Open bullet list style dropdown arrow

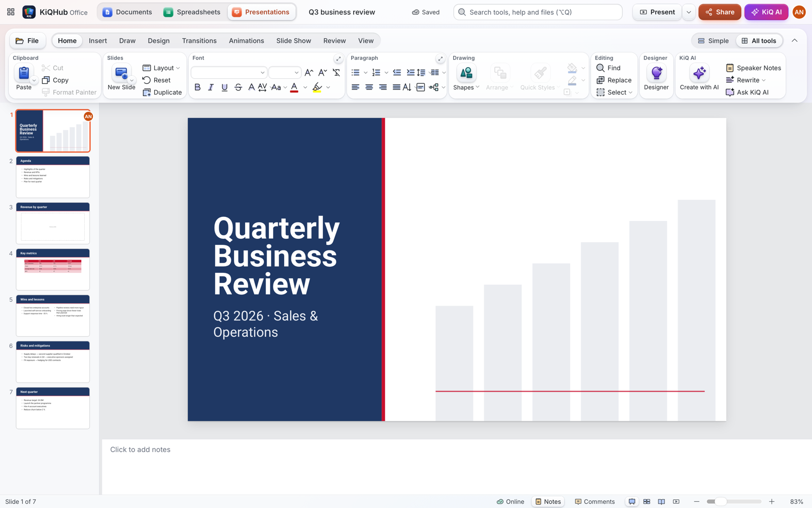click(365, 73)
